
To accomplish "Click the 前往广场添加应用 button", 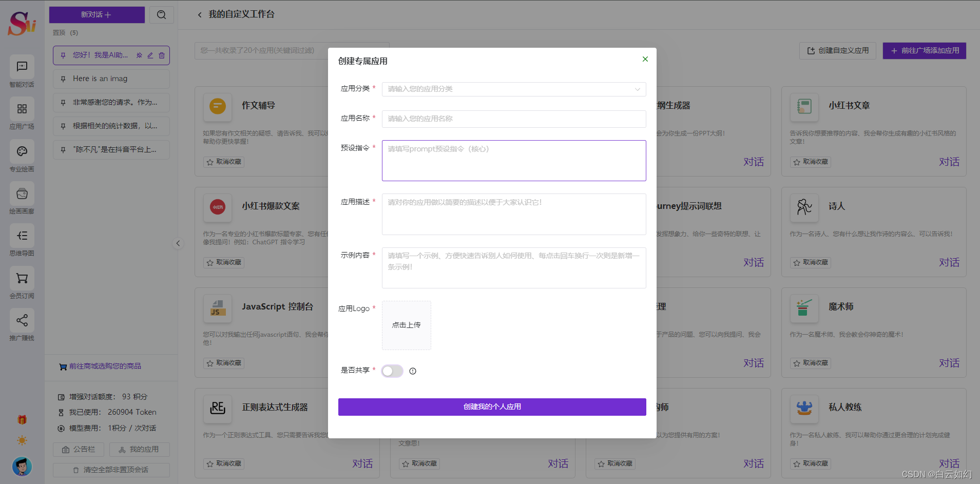I will coord(925,51).
